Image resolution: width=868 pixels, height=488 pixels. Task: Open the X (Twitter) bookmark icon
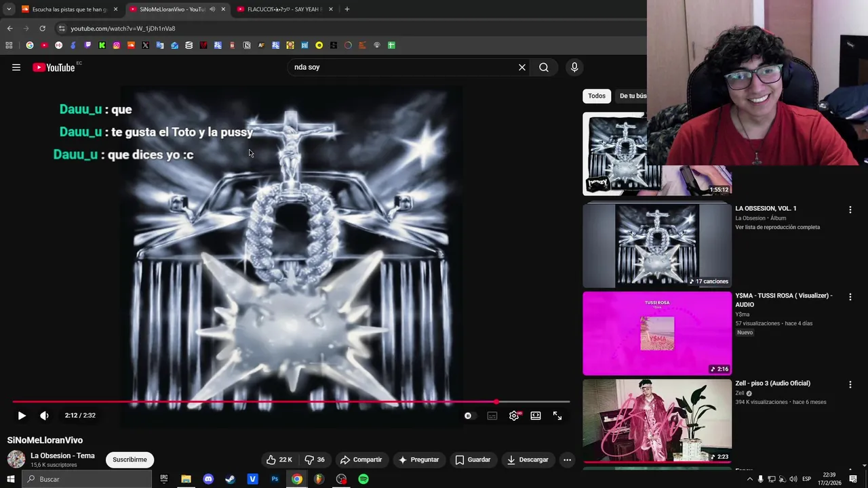pos(145,45)
